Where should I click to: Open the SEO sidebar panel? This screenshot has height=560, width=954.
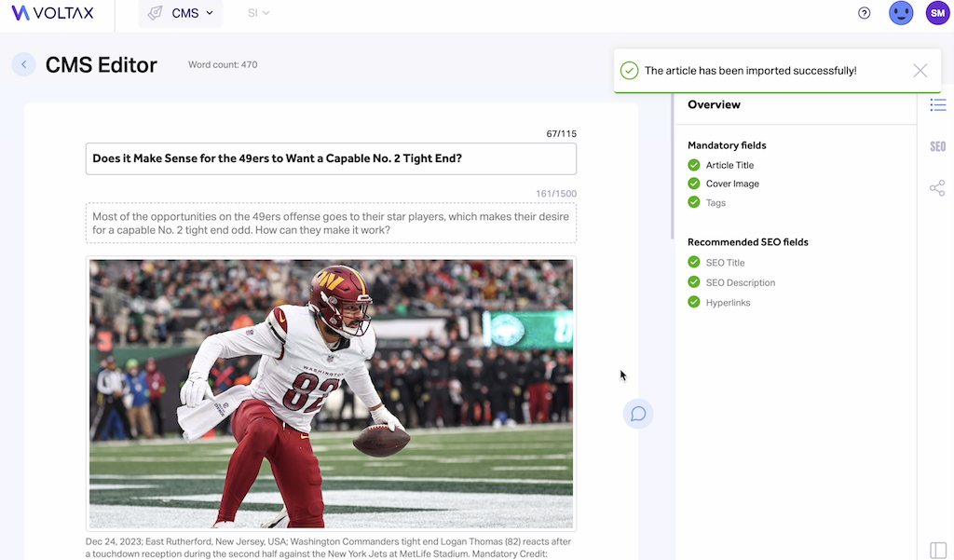click(937, 146)
